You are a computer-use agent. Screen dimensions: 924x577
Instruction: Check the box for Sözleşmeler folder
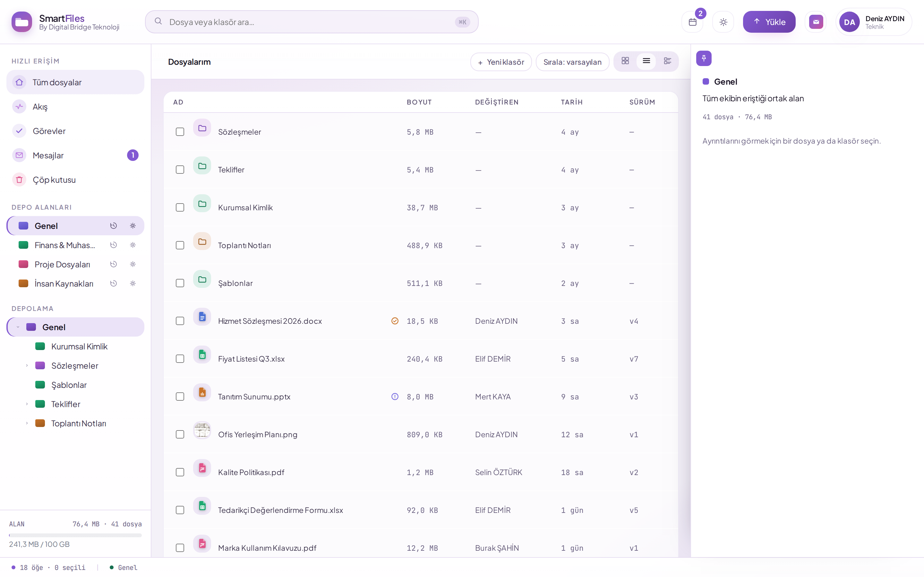coord(180,132)
